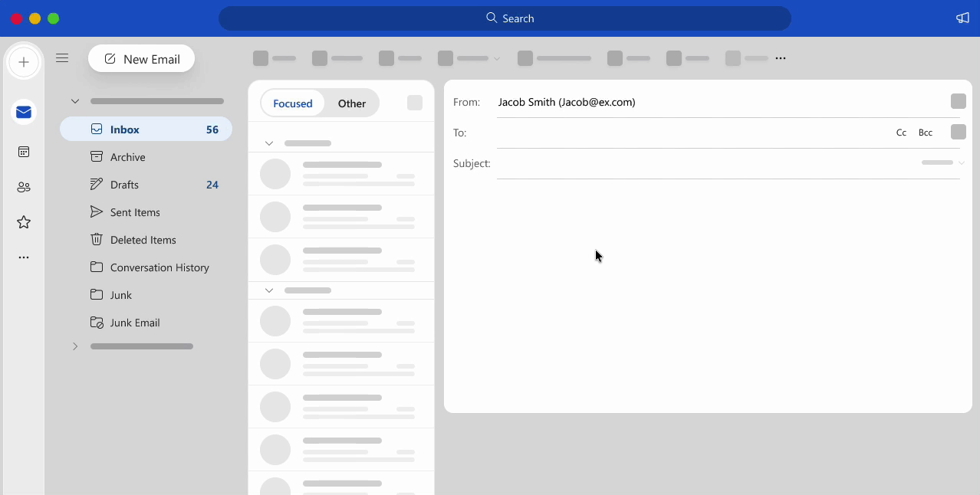Click the email body compose area
The width and height of the screenshot is (980, 495).
pos(708,295)
